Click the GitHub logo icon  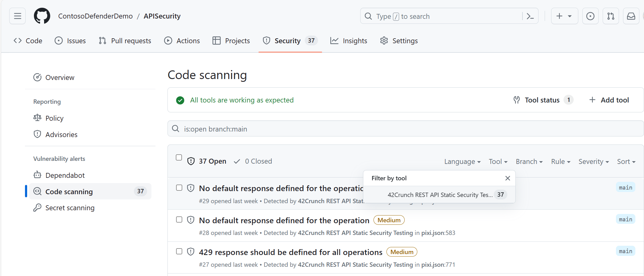click(42, 16)
